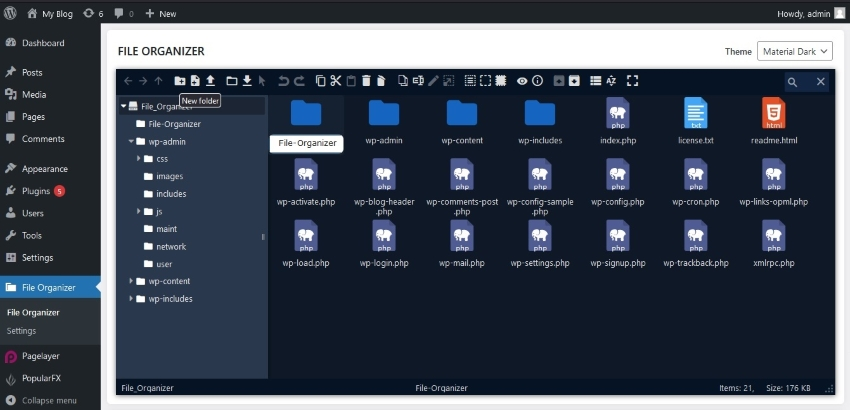Screen dimensions: 850x410
Task: Select wp-login.php file icon
Action: (x=384, y=236)
